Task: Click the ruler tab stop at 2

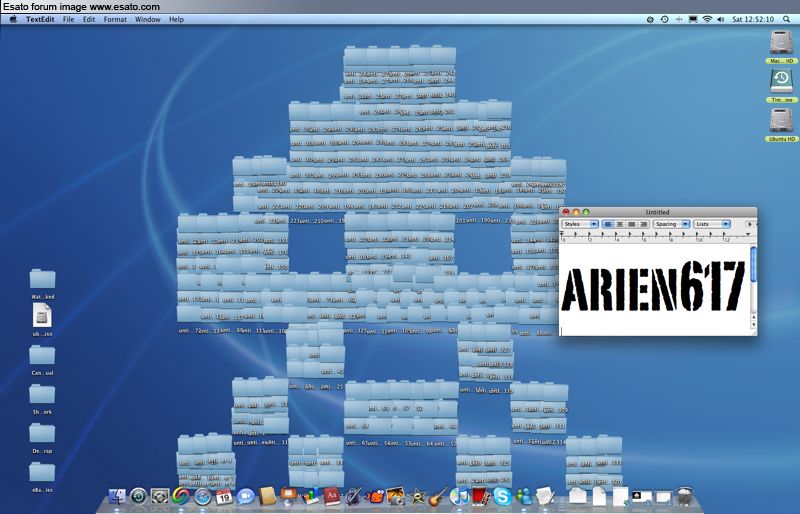Action: point(589,235)
